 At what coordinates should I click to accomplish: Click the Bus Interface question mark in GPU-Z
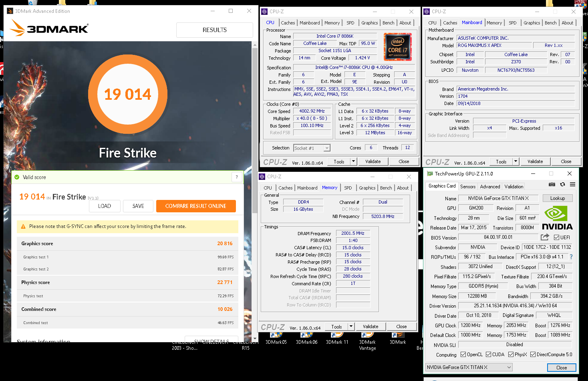click(x=571, y=257)
